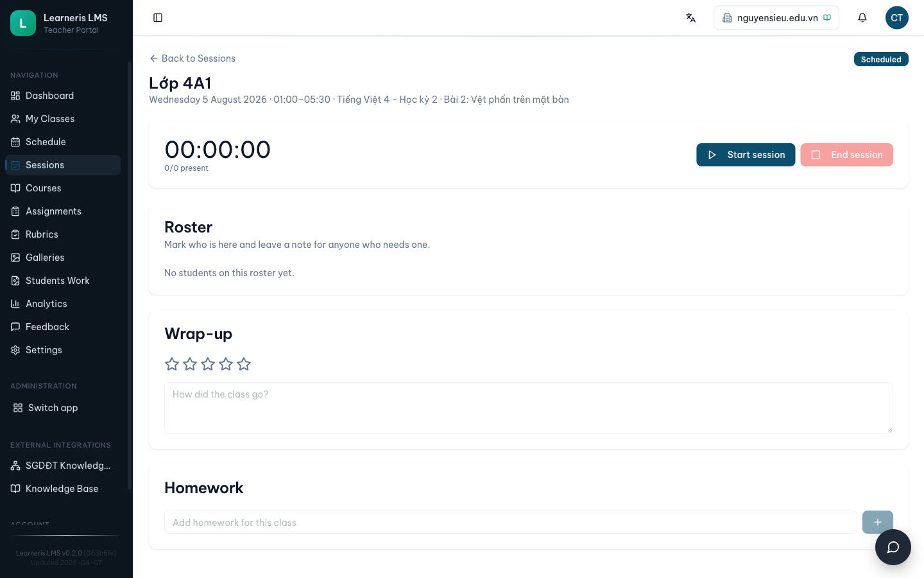This screenshot has width=924, height=578.
Task: Open the CT user avatar menu
Action: [x=897, y=18]
